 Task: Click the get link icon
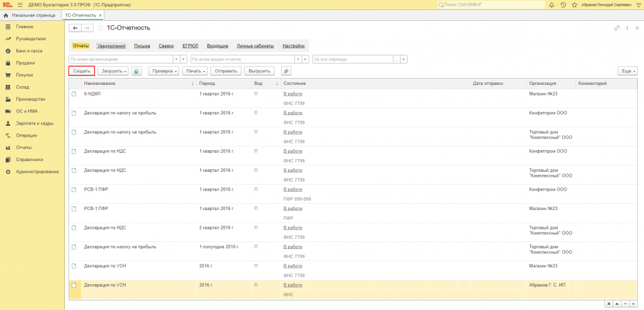click(616, 28)
